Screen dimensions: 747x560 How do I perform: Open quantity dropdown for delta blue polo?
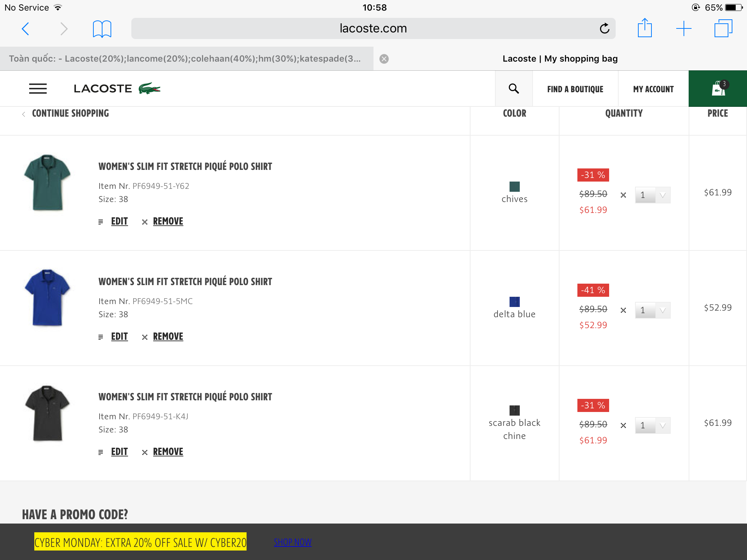[653, 310]
